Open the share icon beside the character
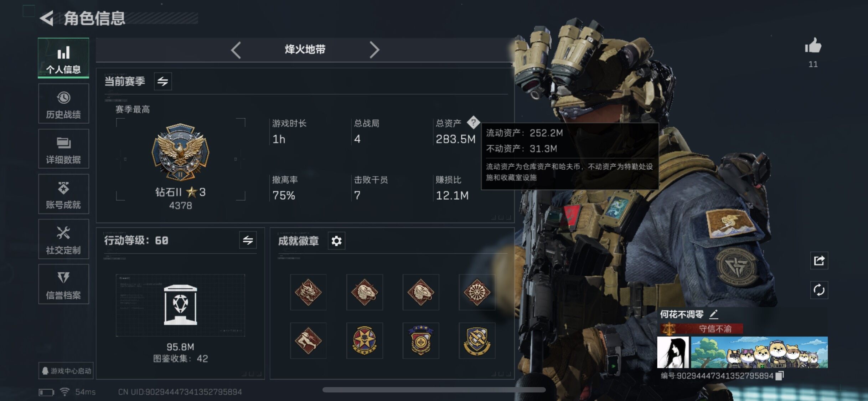The height and width of the screenshot is (401, 868). pyautogui.click(x=819, y=261)
